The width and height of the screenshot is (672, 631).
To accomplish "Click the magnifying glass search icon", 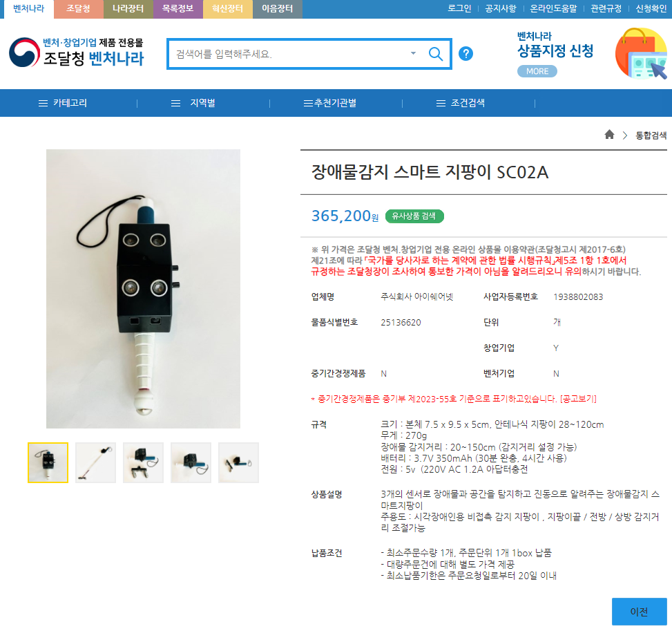I will click(x=435, y=54).
